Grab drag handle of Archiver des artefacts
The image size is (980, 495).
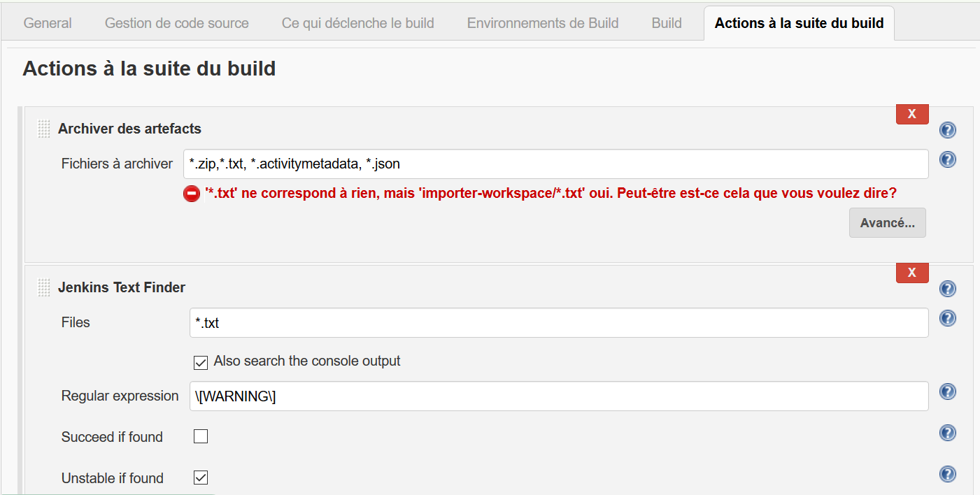point(43,129)
